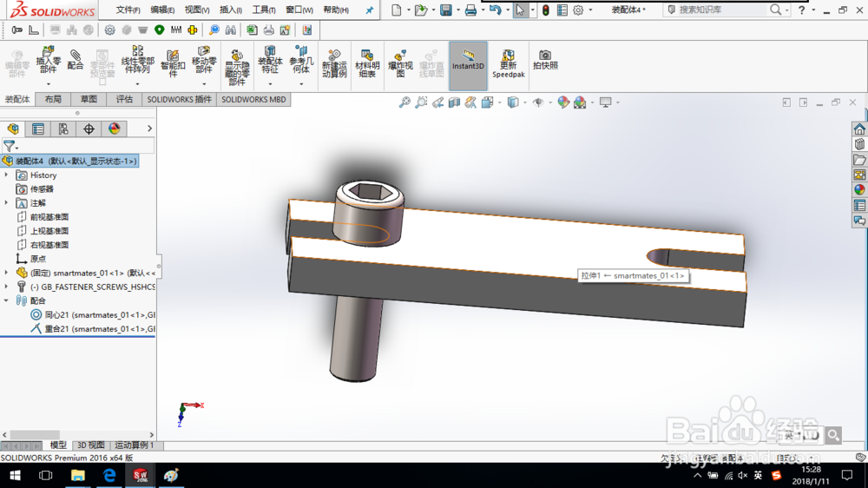
Task: Open Reference Geometry (参考几何体) tool
Action: point(301,60)
